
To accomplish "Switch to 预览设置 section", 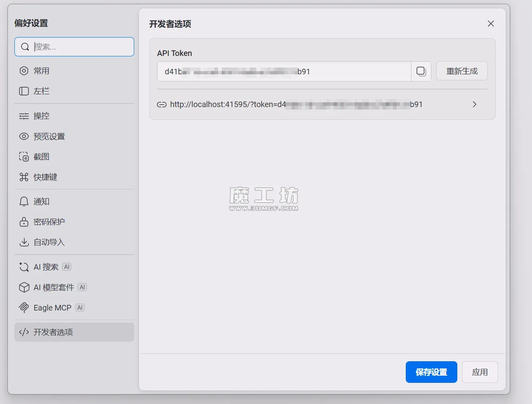I will click(49, 136).
